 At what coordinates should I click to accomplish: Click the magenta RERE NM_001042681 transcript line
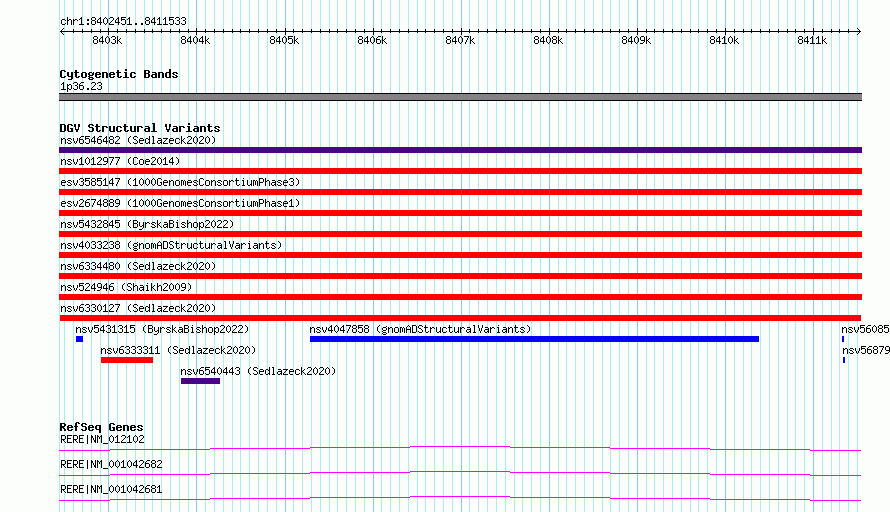pyautogui.click(x=460, y=498)
